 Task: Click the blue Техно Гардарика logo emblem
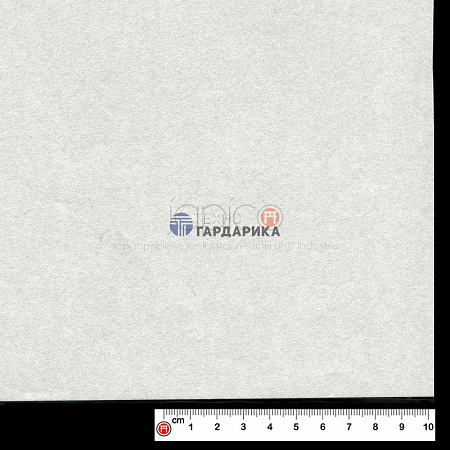[x=181, y=225]
